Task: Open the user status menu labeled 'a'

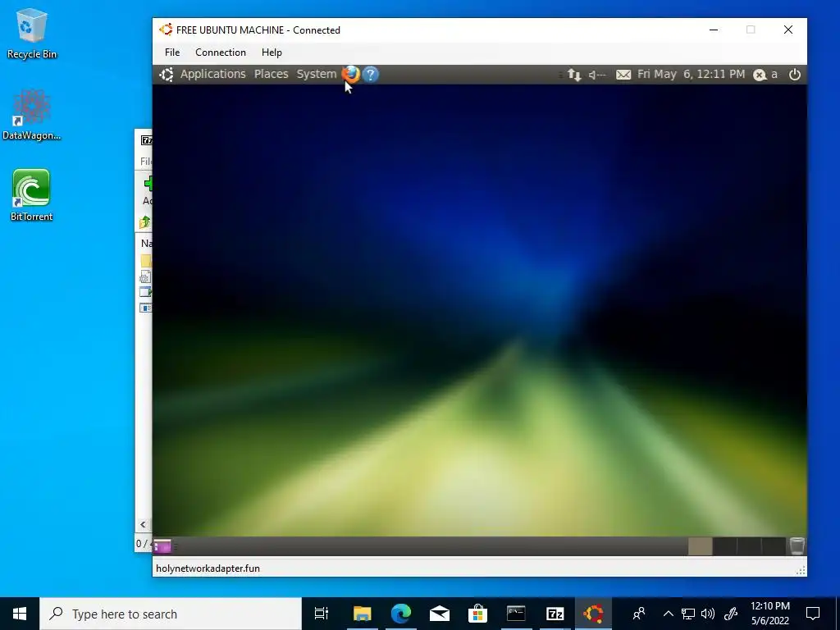Action: click(x=765, y=75)
